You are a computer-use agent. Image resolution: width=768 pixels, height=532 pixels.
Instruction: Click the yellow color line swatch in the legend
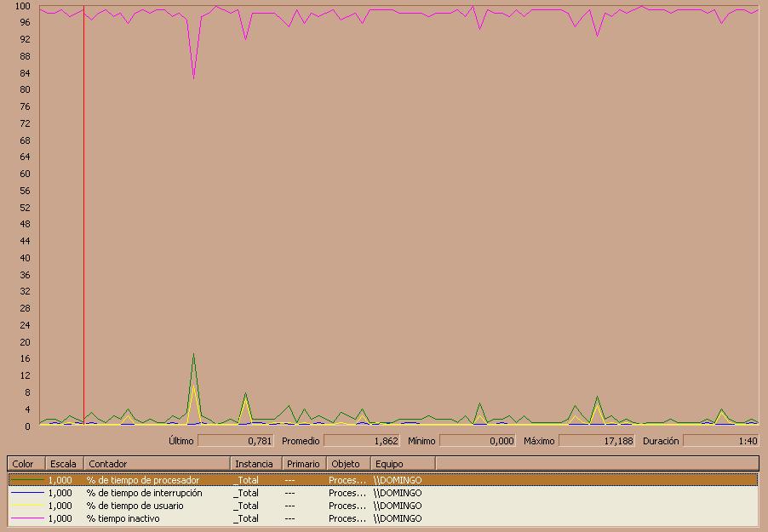click(27, 506)
